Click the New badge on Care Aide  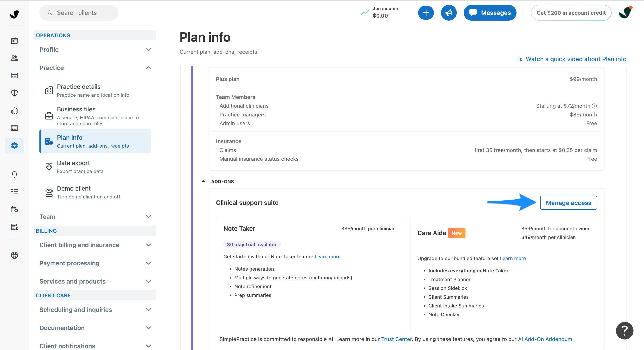click(456, 233)
